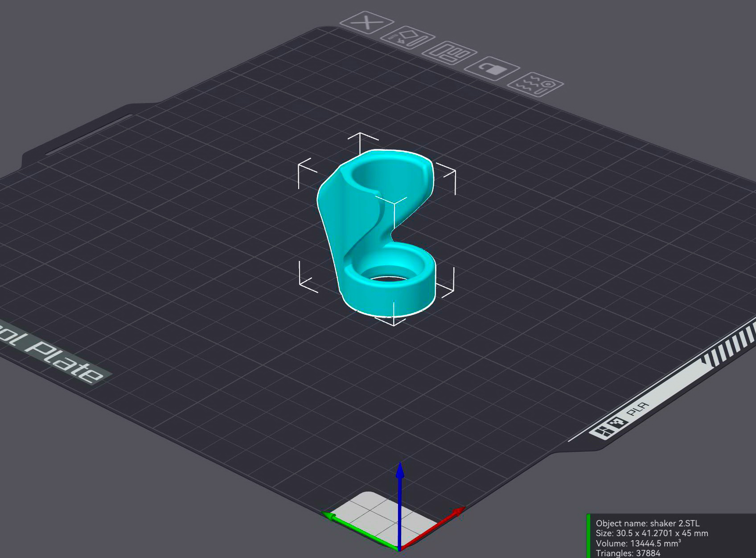Click the Triangles 37884 count line
Viewport: 756px width, 558px height.
[x=628, y=553]
